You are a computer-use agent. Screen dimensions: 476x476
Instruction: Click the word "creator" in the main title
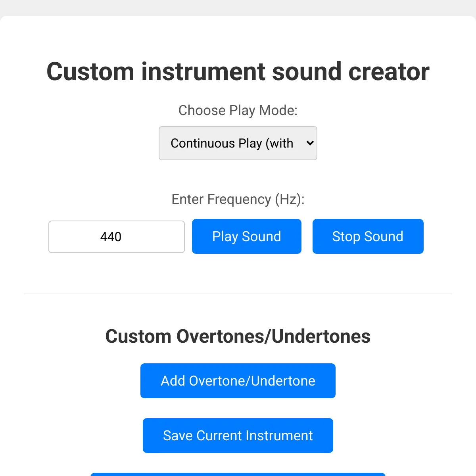tap(389, 72)
